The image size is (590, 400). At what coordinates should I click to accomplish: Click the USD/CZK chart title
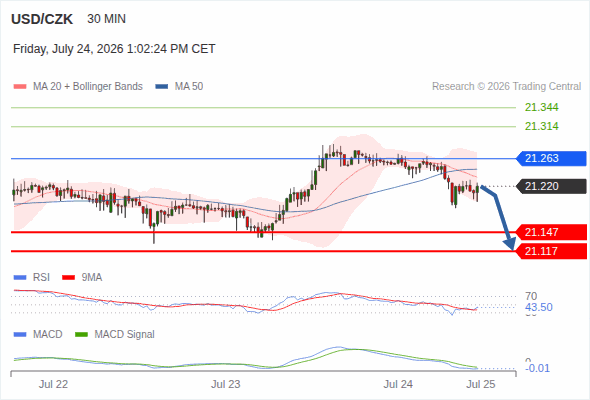42,19
